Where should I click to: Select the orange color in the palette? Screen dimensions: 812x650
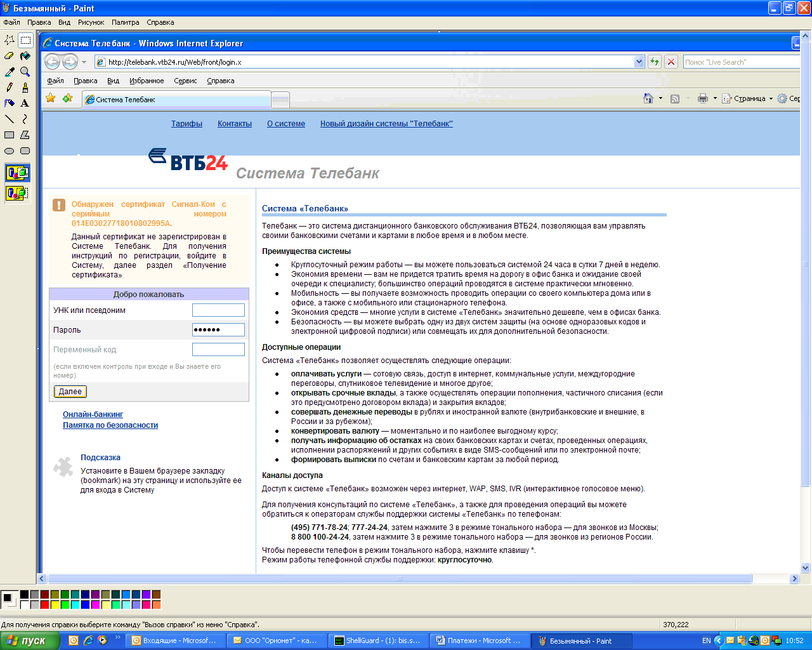click(x=156, y=605)
